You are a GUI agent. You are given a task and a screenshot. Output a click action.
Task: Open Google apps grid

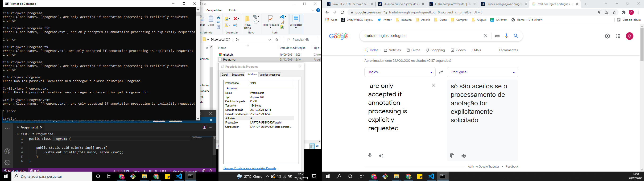[618, 36]
